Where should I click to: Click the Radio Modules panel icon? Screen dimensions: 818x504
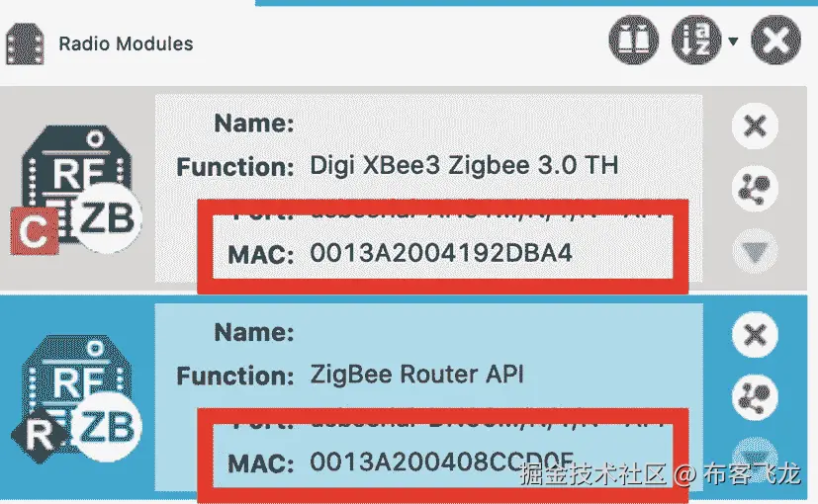pyautogui.click(x=25, y=44)
